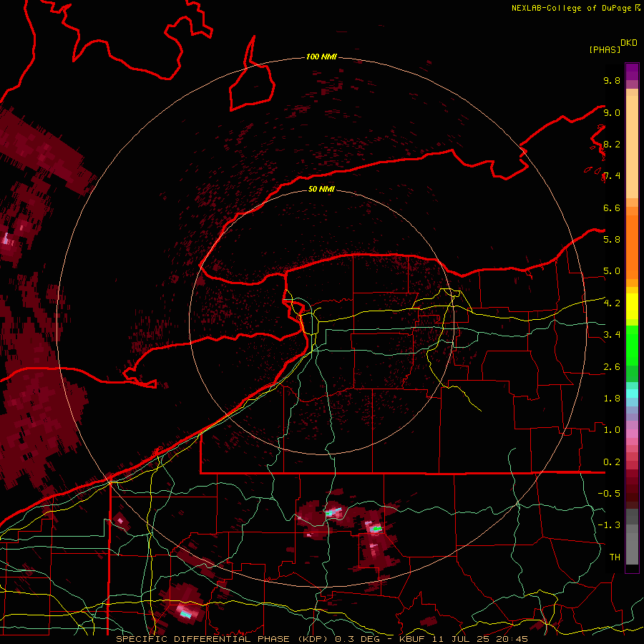Click the DKD product label above color bar
644x644 pixels.
click(x=629, y=43)
